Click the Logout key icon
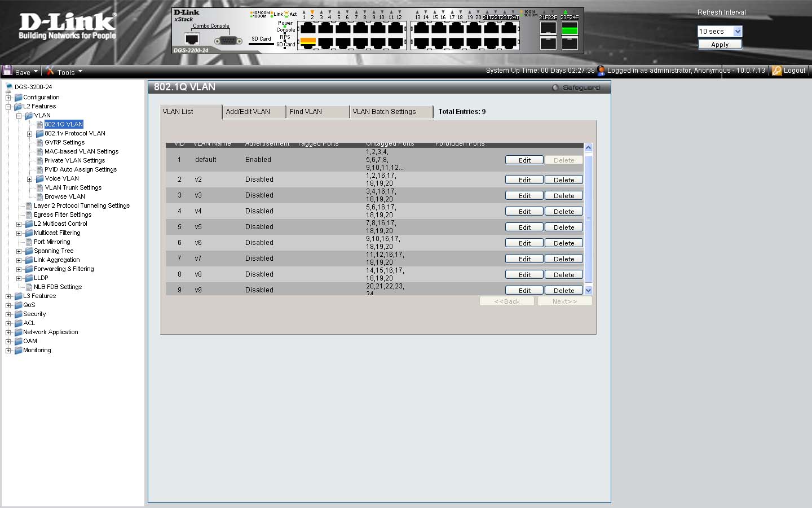 [776, 71]
